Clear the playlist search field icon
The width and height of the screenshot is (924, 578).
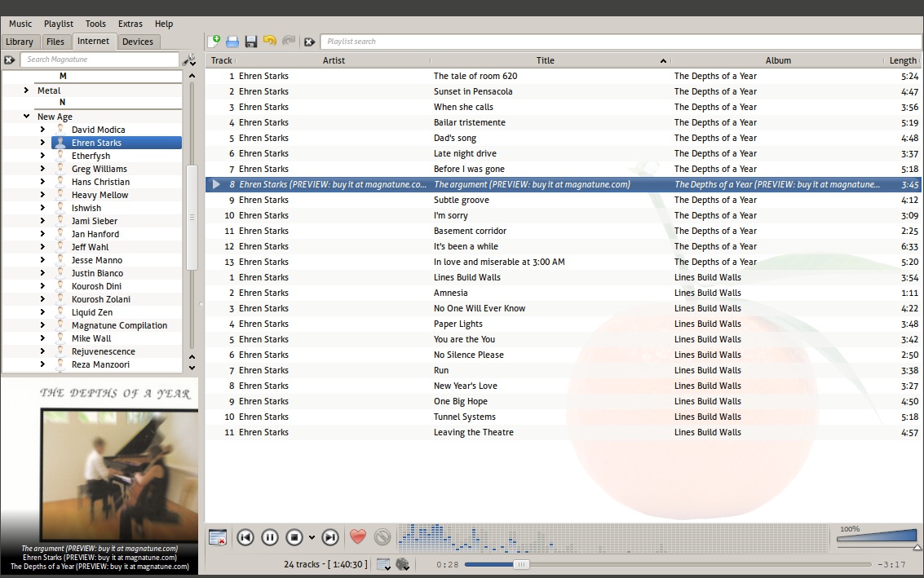tap(309, 42)
